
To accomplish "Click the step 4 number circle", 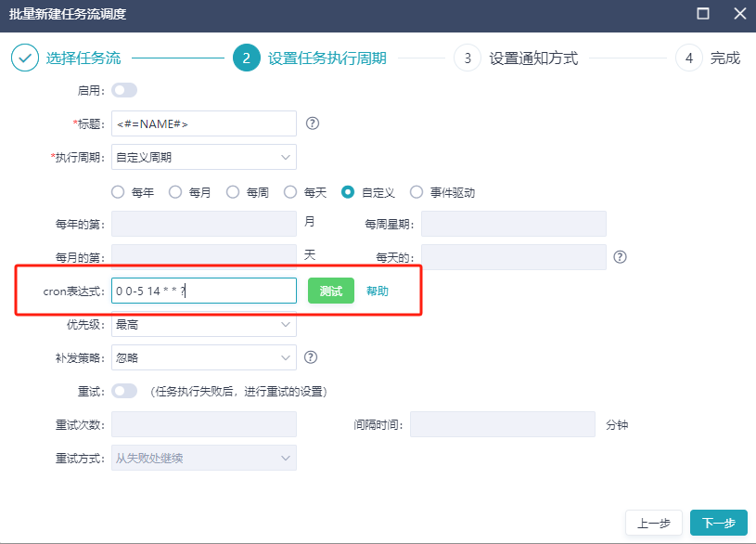I will click(x=688, y=58).
